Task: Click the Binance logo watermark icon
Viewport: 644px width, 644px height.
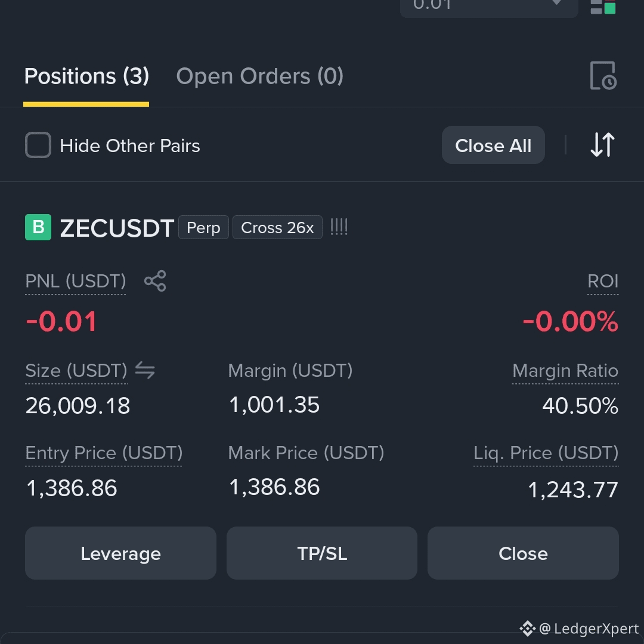Action: 527,628
